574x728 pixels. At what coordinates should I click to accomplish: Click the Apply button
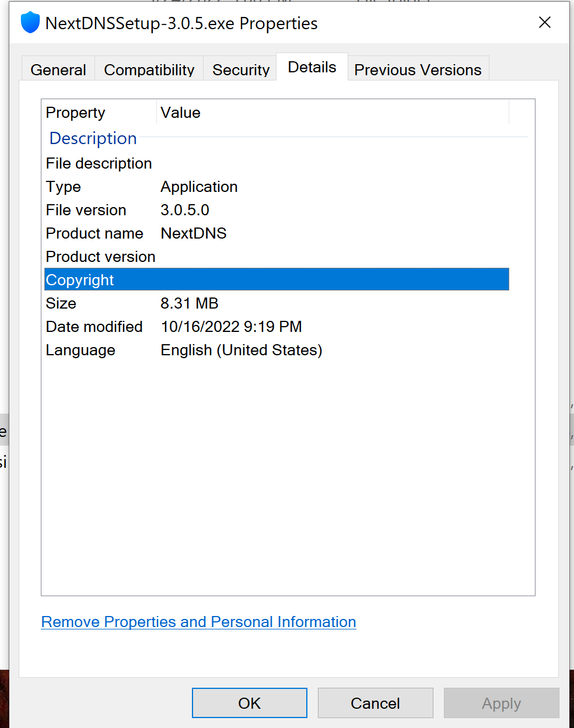tap(501, 703)
